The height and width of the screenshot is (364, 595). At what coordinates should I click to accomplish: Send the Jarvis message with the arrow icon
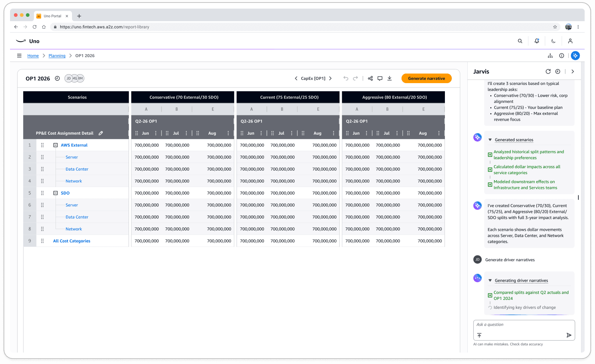(569, 335)
